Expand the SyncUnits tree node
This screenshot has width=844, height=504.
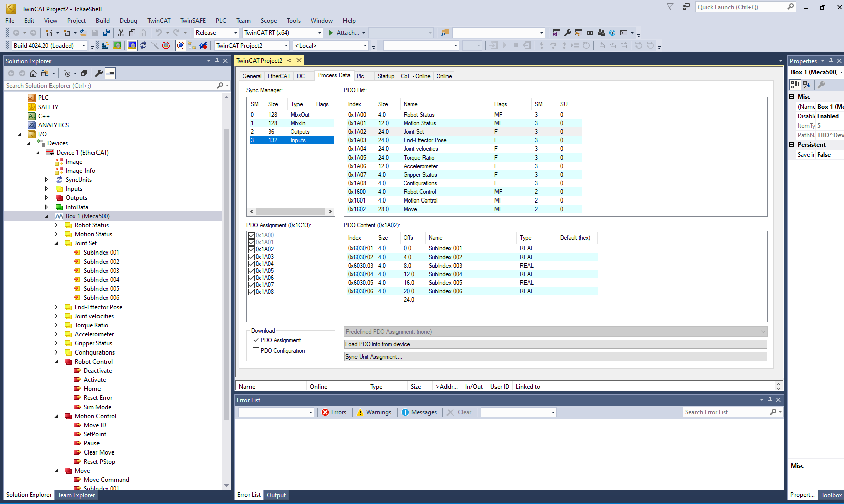tap(46, 180)
